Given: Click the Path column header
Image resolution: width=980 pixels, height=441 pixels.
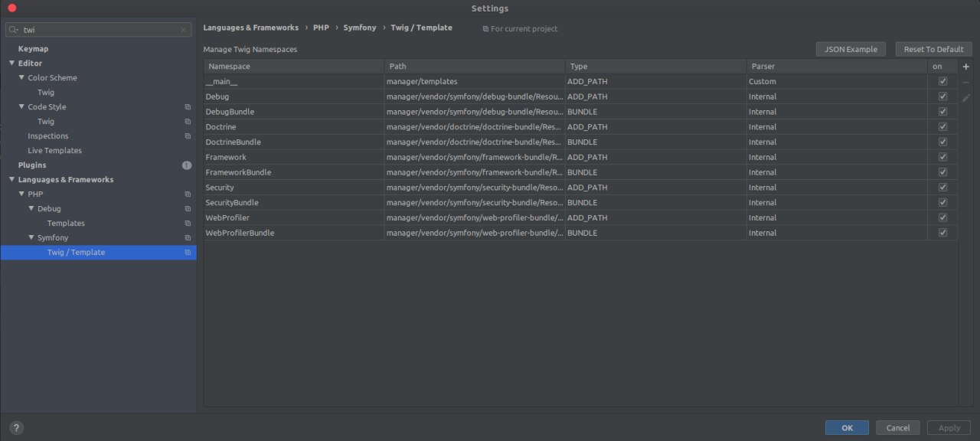Looking at the screenshot, I should click(475, 67).
